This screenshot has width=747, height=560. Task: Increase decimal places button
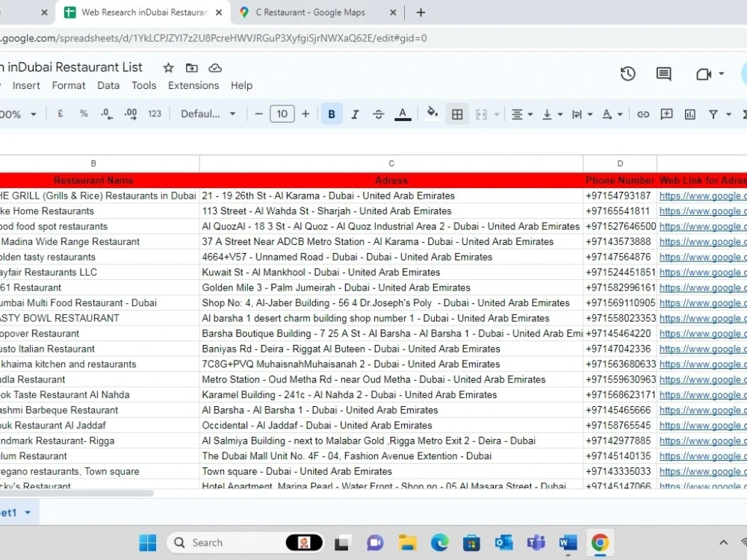131,113
